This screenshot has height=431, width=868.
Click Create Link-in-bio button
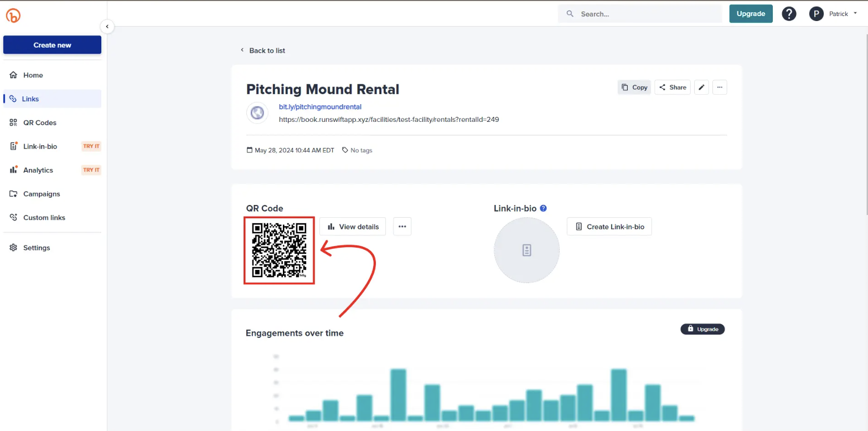[609, 227]
